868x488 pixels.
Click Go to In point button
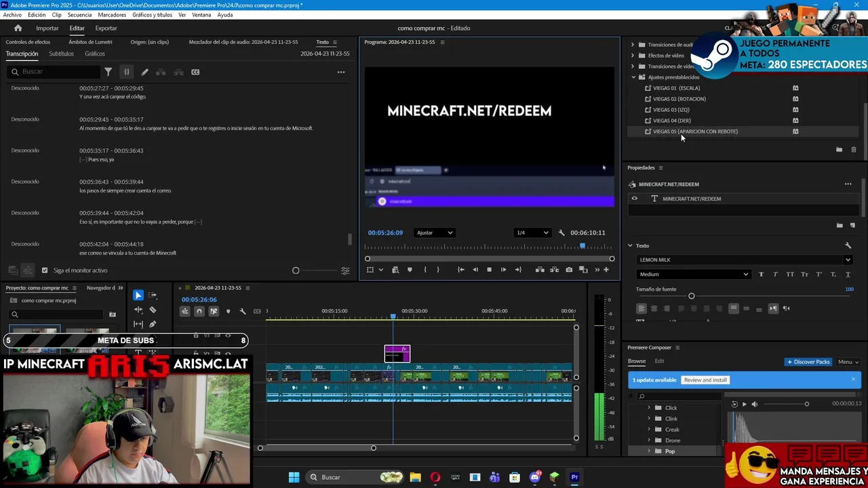(x=461, y=270)
